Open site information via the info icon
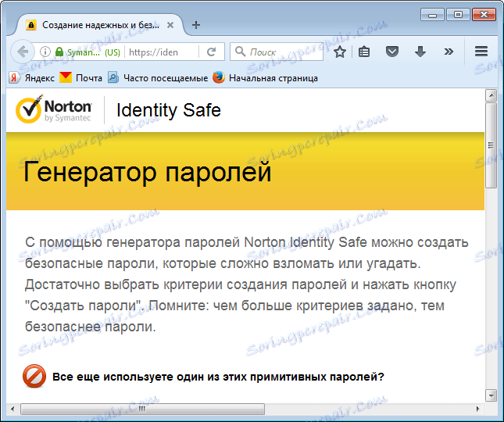 click(x=45, y=52)
